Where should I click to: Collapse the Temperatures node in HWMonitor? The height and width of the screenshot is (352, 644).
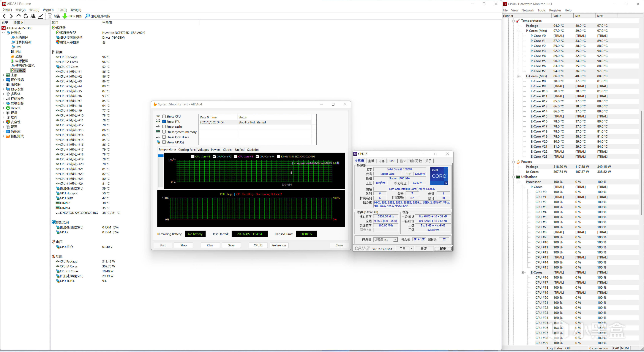pos(513,21)
